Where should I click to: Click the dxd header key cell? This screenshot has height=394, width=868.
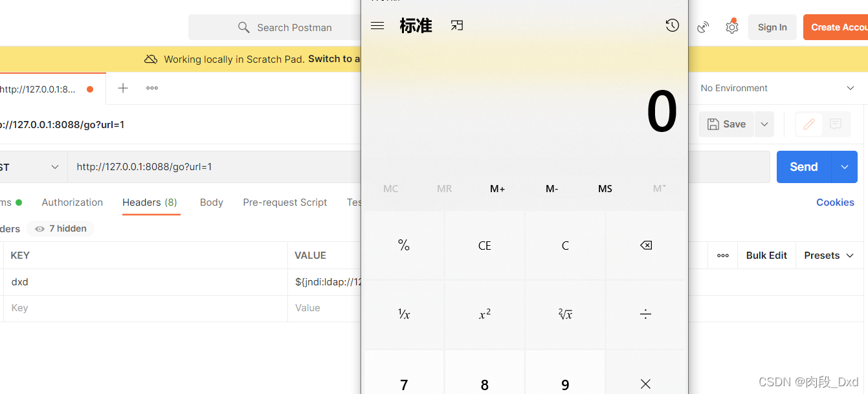pyautogui.click(x=146, y=282)
